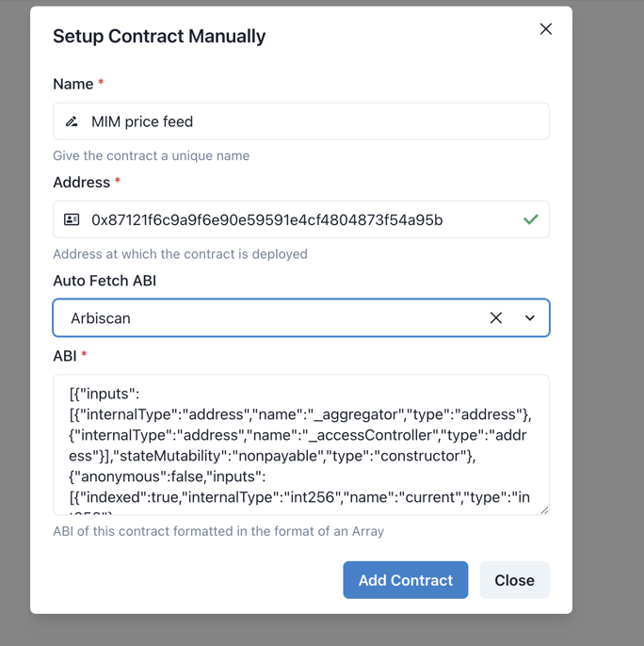Click the Setup Contract Manually heading
Viewport: 644px width, 646px height.
tap(159, 37)
